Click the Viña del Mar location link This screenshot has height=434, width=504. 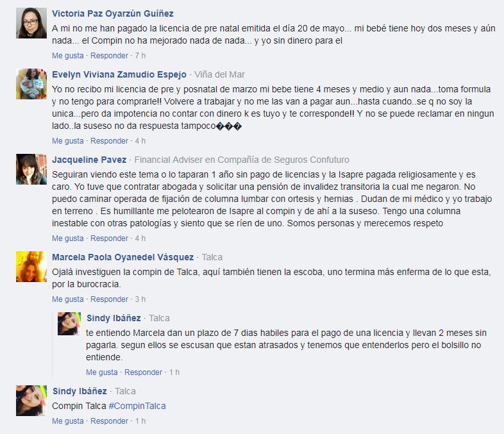219,74
